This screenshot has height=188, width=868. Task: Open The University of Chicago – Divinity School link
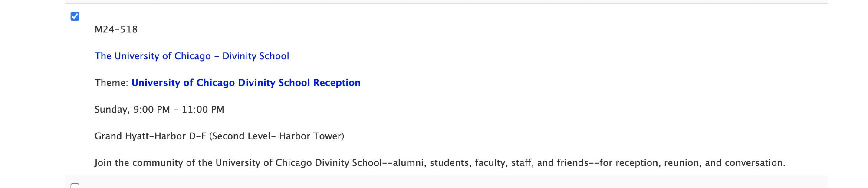pos(192,56)
